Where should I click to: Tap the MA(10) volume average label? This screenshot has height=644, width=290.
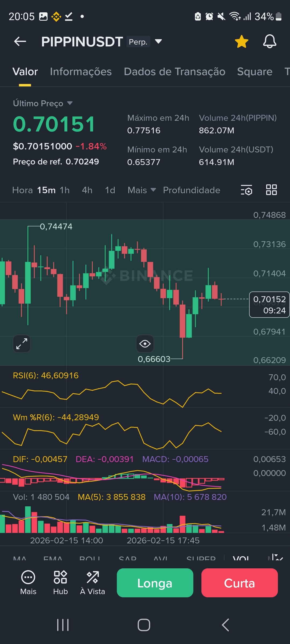pyautogui.click(x=190, y=497)
